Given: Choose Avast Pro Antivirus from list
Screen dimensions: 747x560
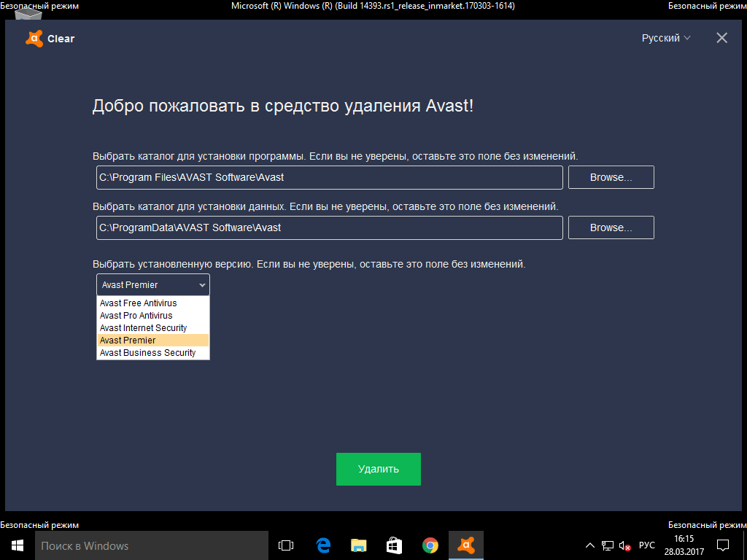Looking at the screenshot, I should coord(153,315).
